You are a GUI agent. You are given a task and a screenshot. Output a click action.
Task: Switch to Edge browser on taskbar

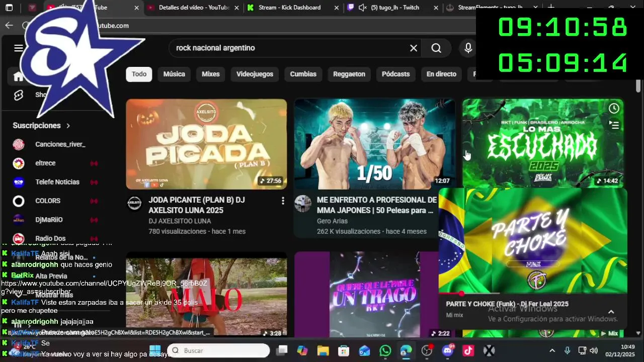pos(406,350)
